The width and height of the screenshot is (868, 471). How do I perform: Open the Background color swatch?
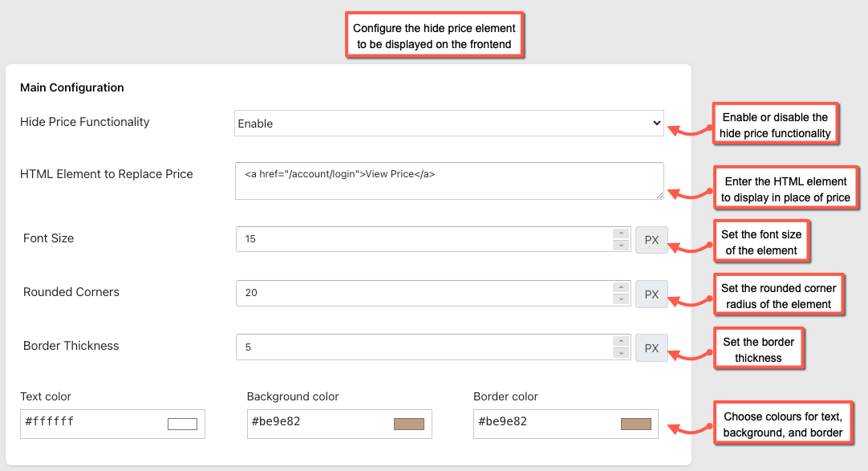pos(409,424)
